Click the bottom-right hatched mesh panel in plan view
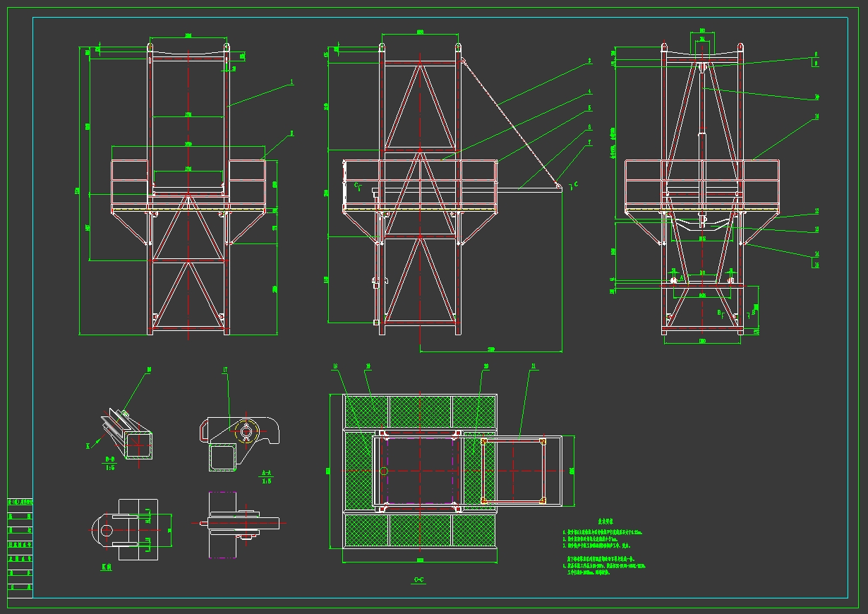 point(474,530)
